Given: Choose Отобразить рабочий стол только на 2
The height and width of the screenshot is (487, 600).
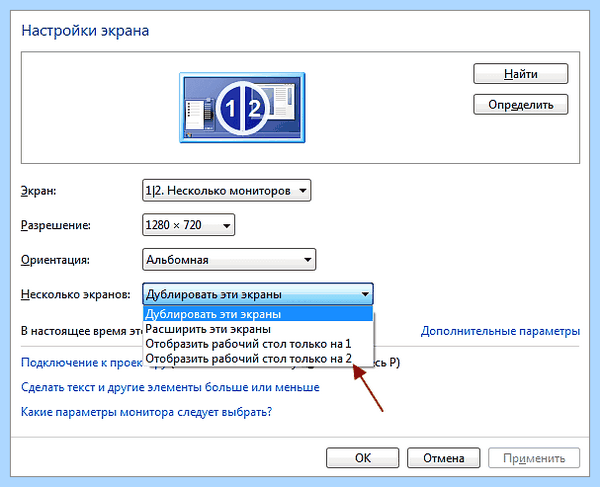Looking at the screenshot, I should 258,358.
